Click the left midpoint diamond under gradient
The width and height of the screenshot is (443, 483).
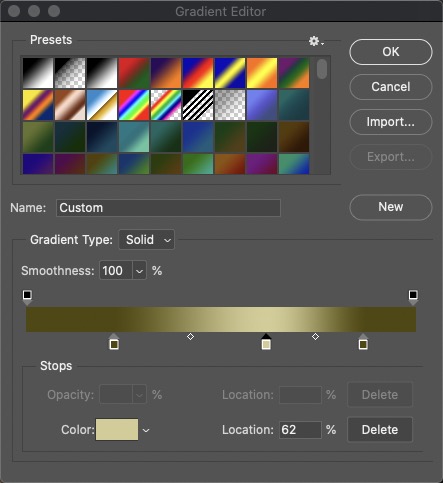(190, 337)
